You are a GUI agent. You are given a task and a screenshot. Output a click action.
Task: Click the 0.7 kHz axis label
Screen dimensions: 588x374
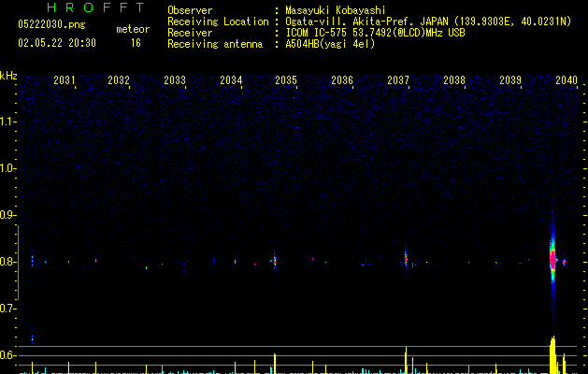point(7,309)
